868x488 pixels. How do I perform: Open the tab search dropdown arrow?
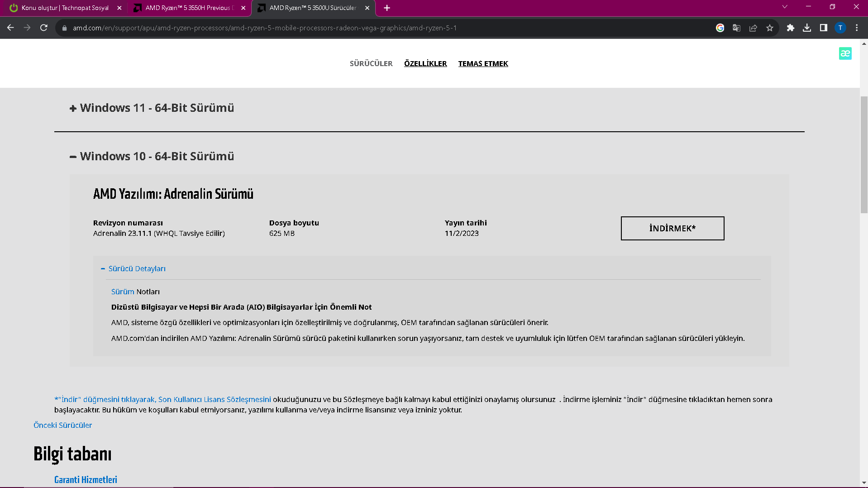click(785, 7)
